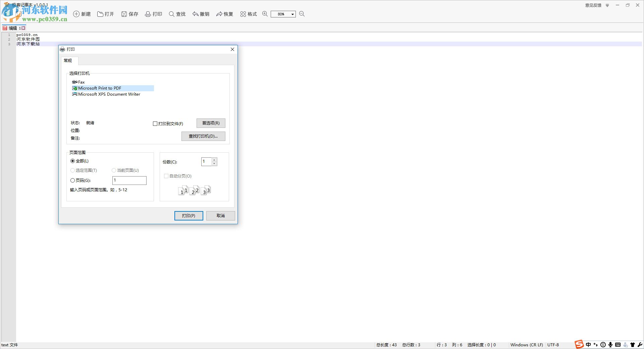Expand the menu arrow beside 意见反馈
644x349 pixels.
607,5
